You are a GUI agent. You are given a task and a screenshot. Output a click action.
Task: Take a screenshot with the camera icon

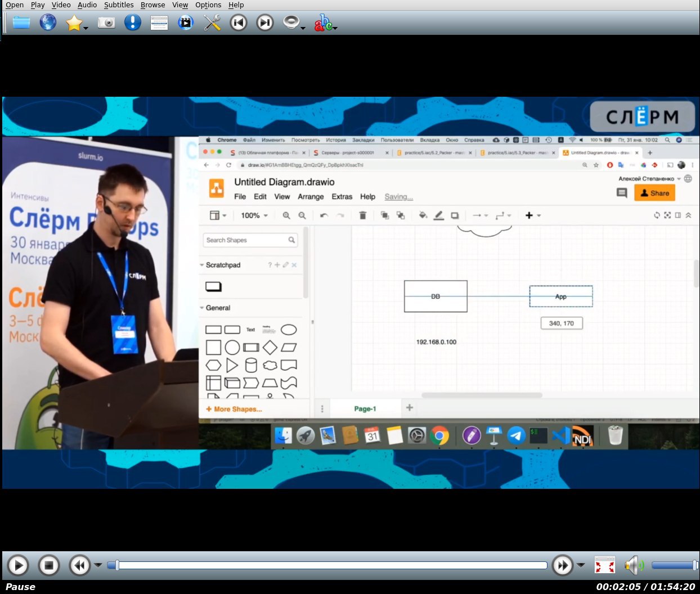pos(106,23)
